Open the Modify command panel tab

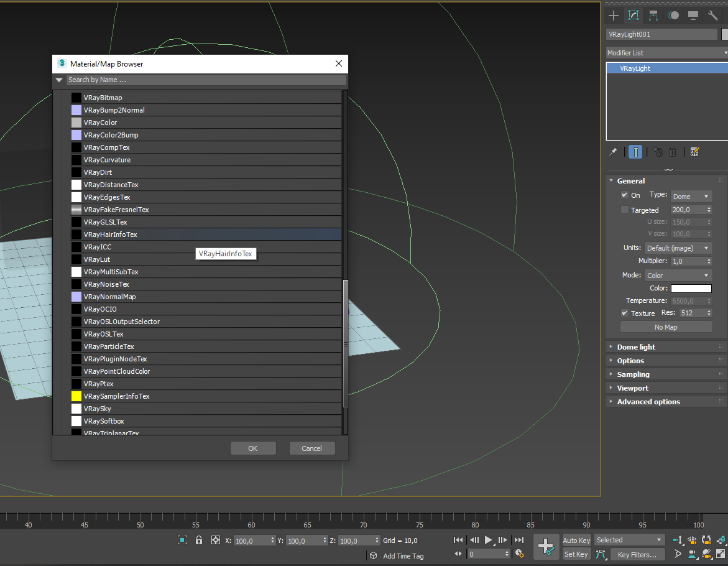634,16
